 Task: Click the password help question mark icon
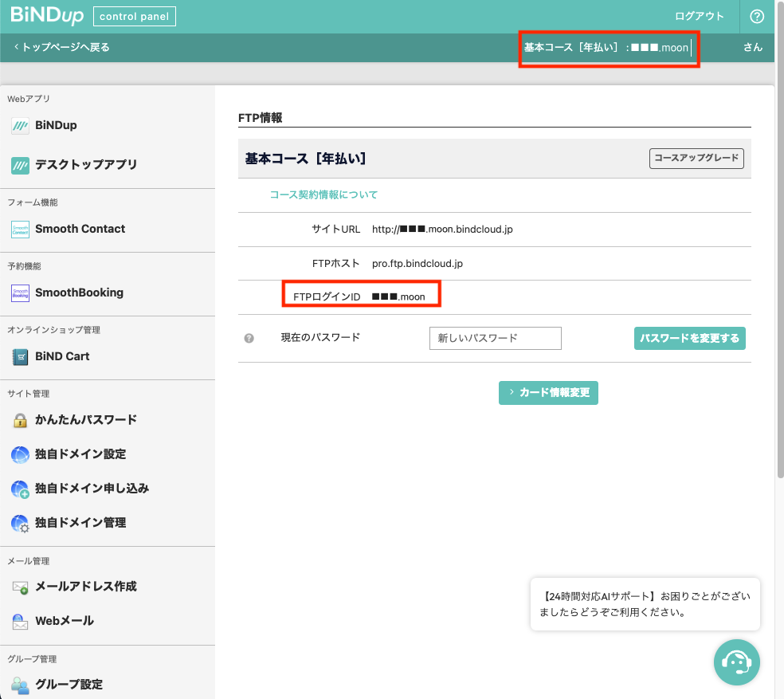click(x=249, y=338)
